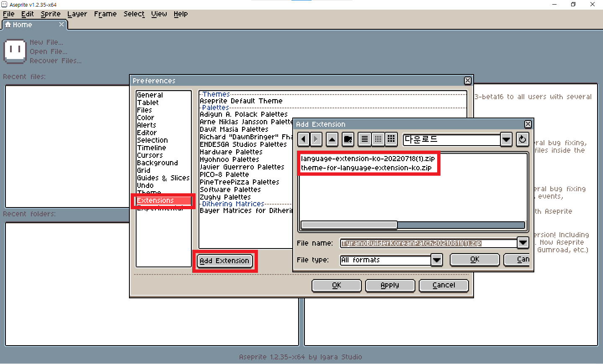
Task: Select Adigun A. Polack Palettes extension
Action: click(244, 114)
